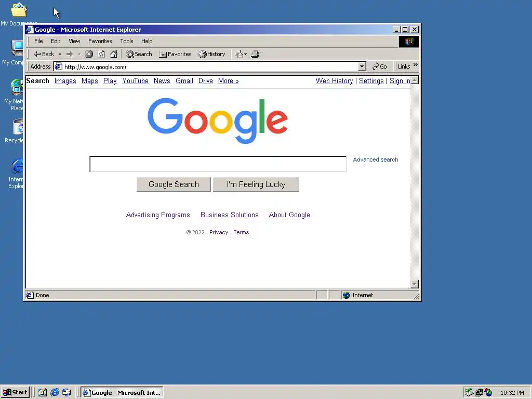Click the network connection tray icon
The height and width of the screenshot is (399, 532).
[x=478, y=393]
